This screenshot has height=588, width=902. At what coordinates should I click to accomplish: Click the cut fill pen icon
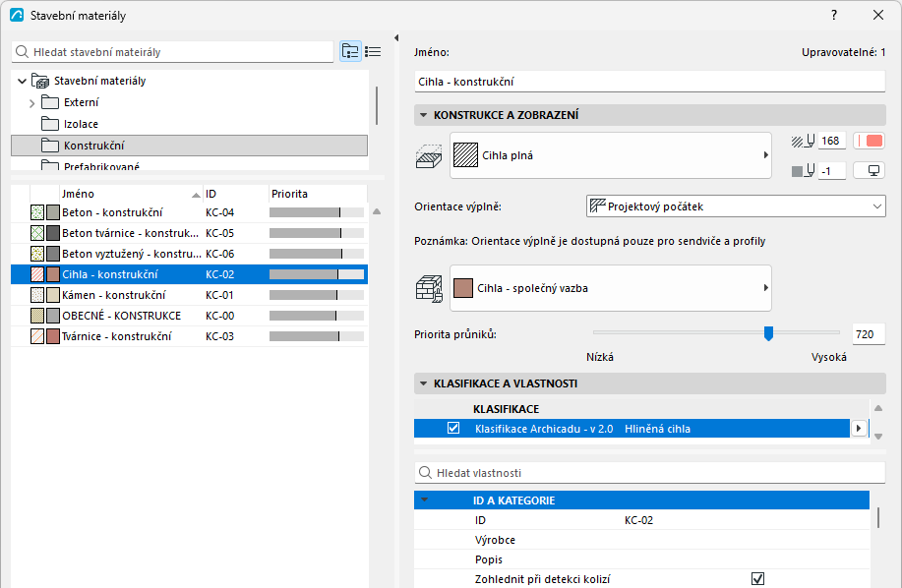pos(803,141)
